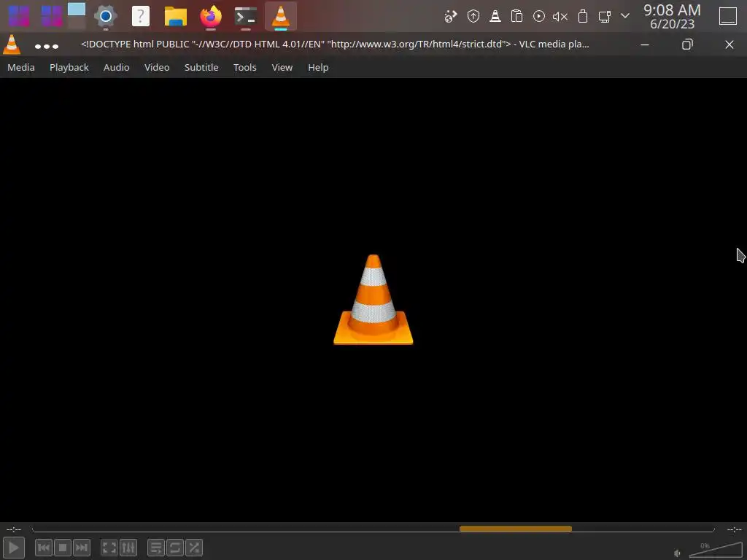
Task: Minimize the VLC window
Action: [645, 44]
